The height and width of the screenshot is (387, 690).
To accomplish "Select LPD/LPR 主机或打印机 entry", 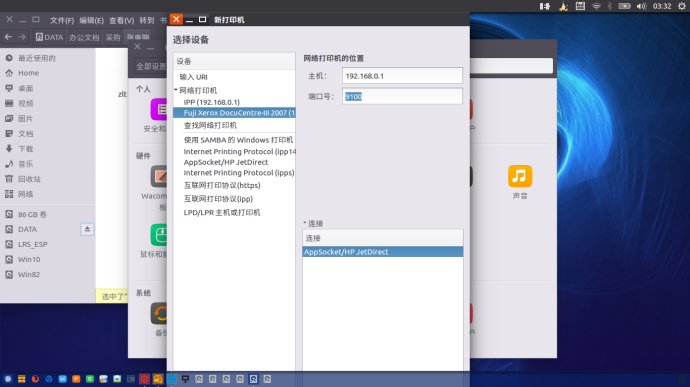I will click(x=221, y=212).
